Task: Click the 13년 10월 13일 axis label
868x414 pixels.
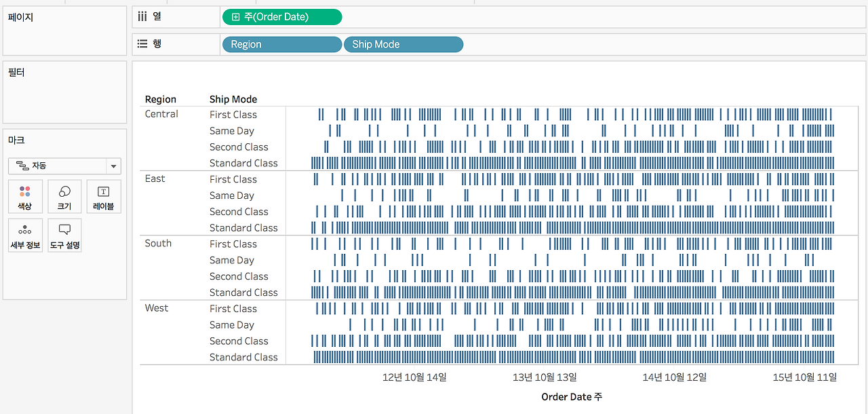Action: coord(545,377)
